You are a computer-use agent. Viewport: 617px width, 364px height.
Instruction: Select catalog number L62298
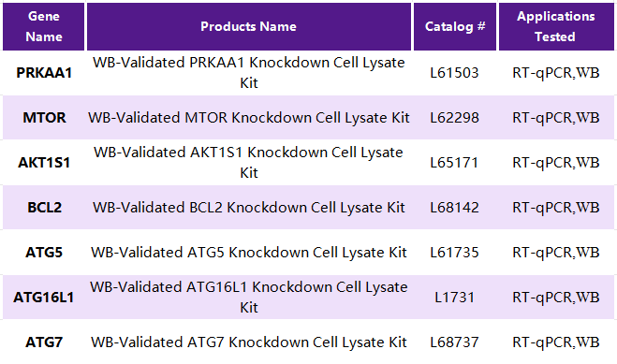pyautogui.click(x=454, y=118)
